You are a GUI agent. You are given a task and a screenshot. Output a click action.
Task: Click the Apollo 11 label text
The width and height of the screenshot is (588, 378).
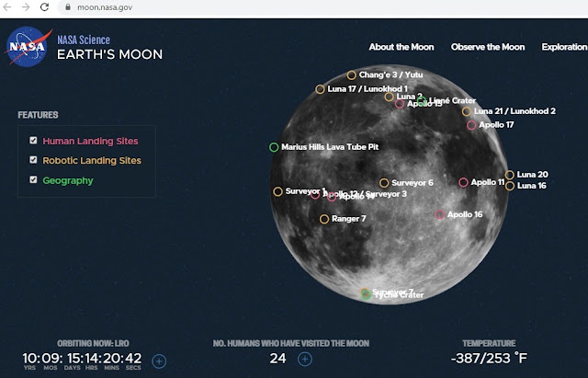[x=488, y=182]
